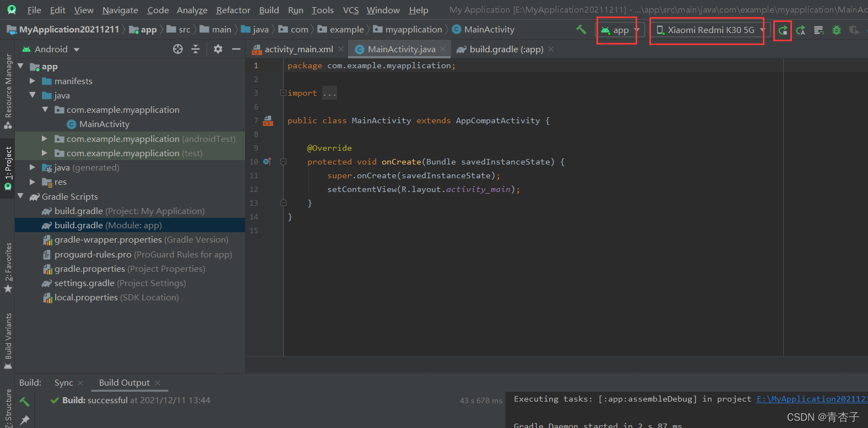Close the activity_main.xml tab
The width and height of the screenshot is (868, 428).
pos(341,49)
